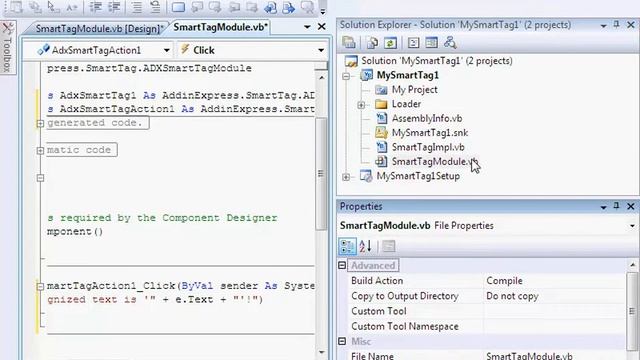Close the active SmartTagModule.vb document
640x360 pixels.
point(322,27)
